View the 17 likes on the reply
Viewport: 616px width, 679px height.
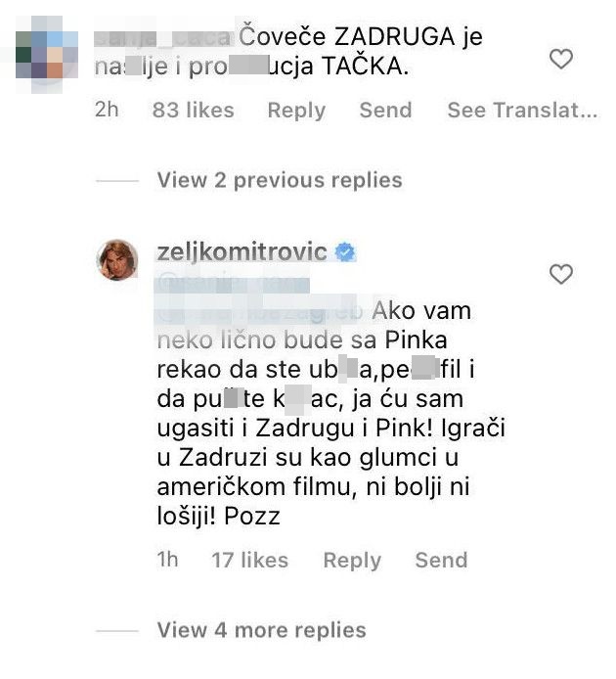coord(249,561)
